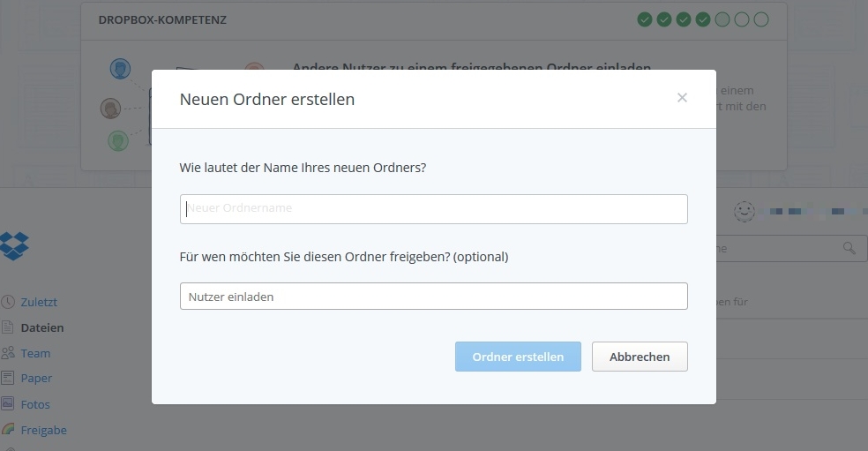Click the first green checked progress circle
Viewport: 868px width, 451px height.
click(x=645, y=19)
